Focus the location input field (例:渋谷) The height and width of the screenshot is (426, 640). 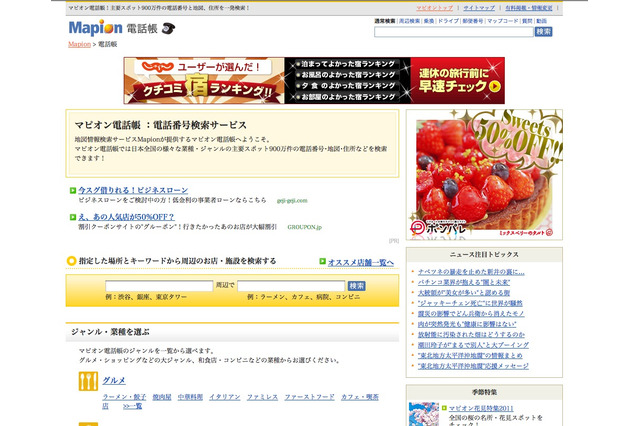click(159, 286)
